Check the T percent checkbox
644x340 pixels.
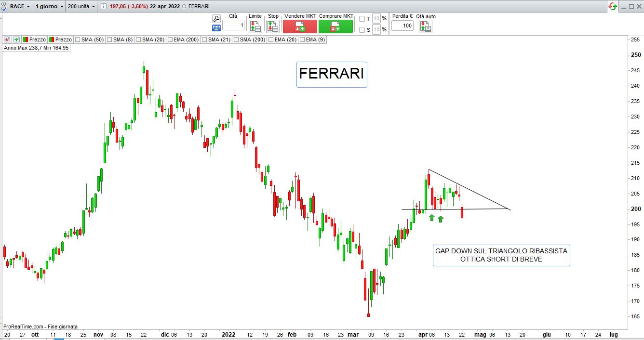(362, 19)
